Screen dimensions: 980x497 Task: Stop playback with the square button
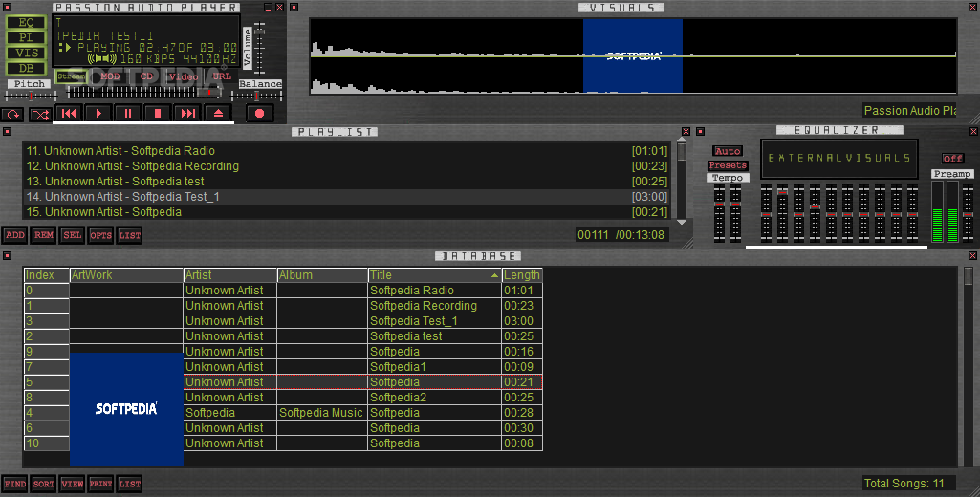[158, 113]
